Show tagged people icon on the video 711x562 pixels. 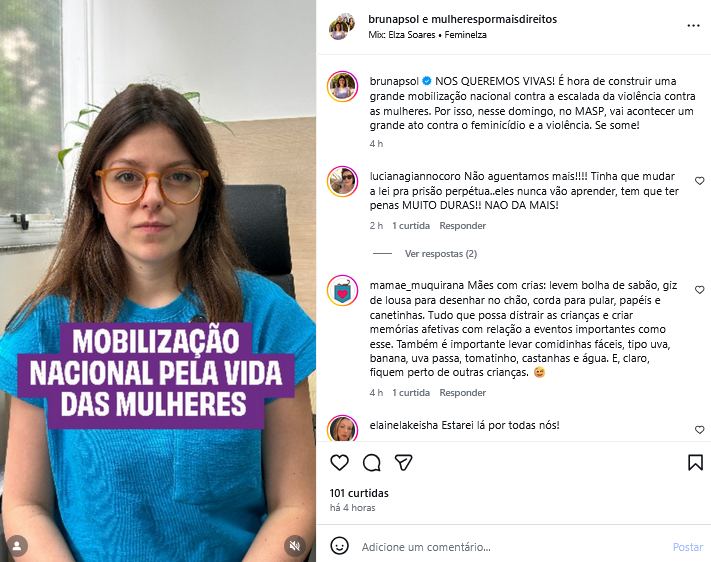pos(17,546)
